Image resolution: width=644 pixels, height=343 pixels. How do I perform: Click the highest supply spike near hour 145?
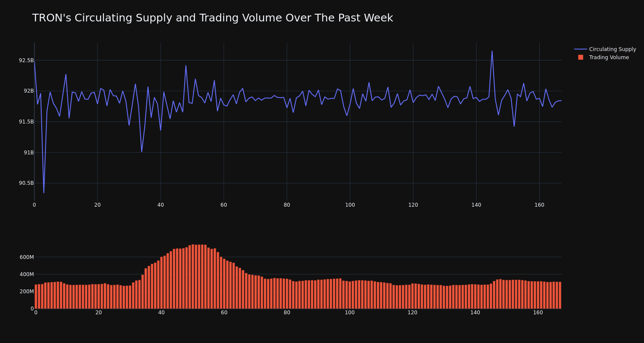coord(492,51)
